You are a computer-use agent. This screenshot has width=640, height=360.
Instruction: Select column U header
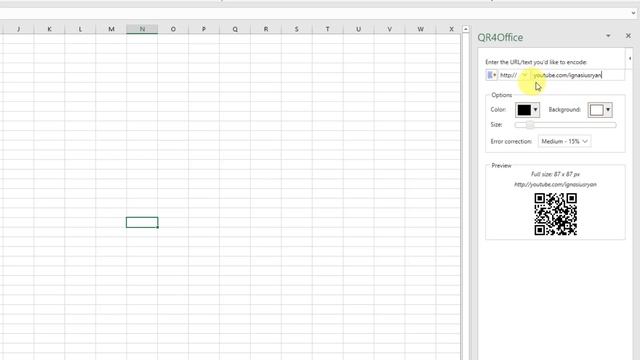(358, 29)
